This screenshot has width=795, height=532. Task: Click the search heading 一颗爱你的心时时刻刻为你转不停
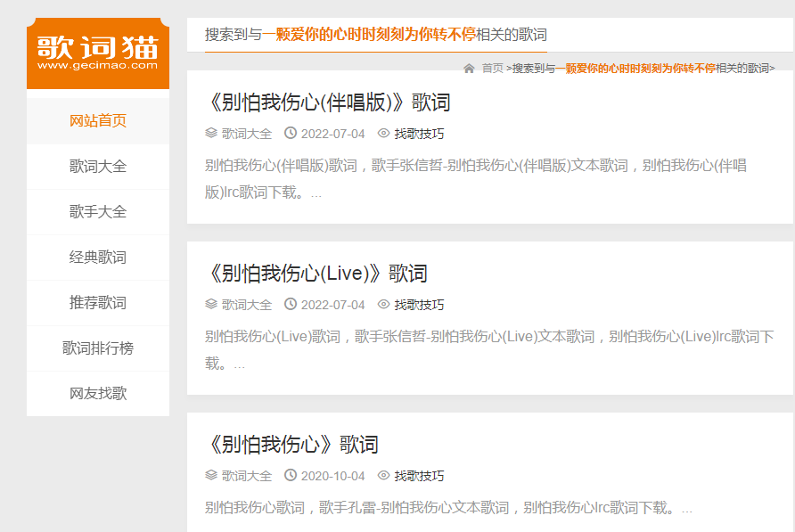pyautogui.click(x=369, y=35)
